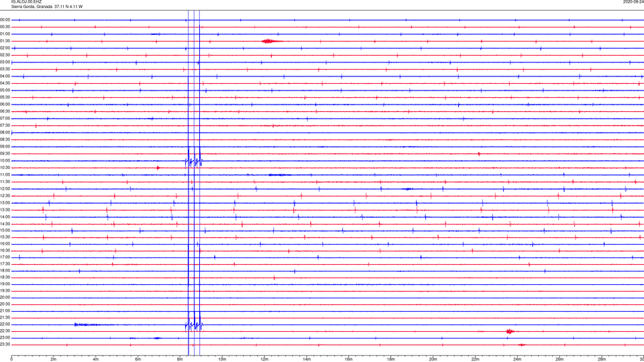
Task: Select the 00:30 trace time label
Action: pos(5,27)
